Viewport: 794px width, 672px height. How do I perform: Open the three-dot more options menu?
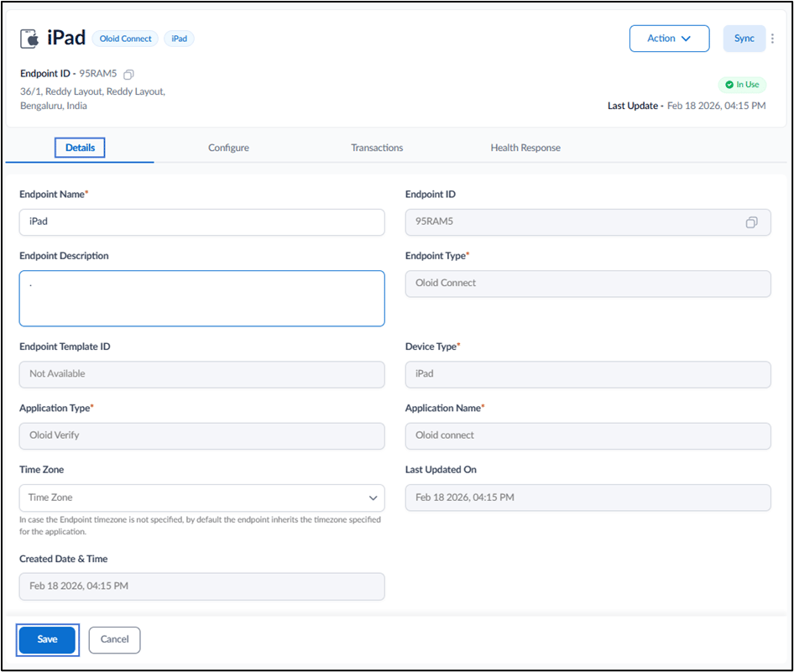click(x=772, y=39)
